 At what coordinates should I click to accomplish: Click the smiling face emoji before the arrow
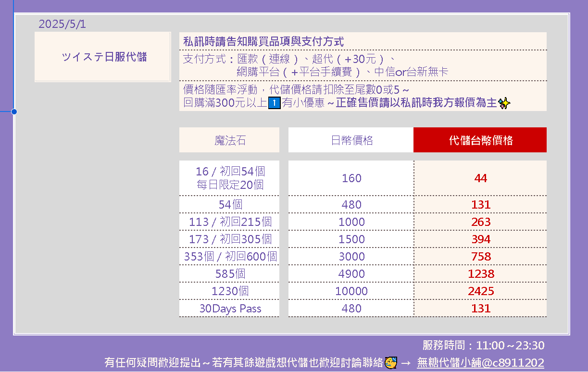(391, 362)
